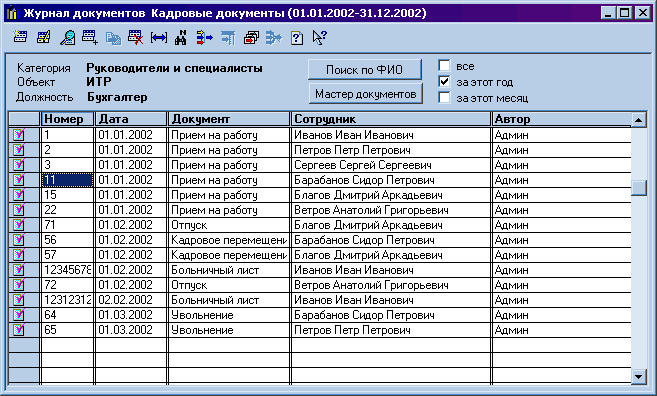The height and width of the screenshot is (396, 657).
Task: Select the highlighted number cell '11'
Action: (x=67, y=180)
